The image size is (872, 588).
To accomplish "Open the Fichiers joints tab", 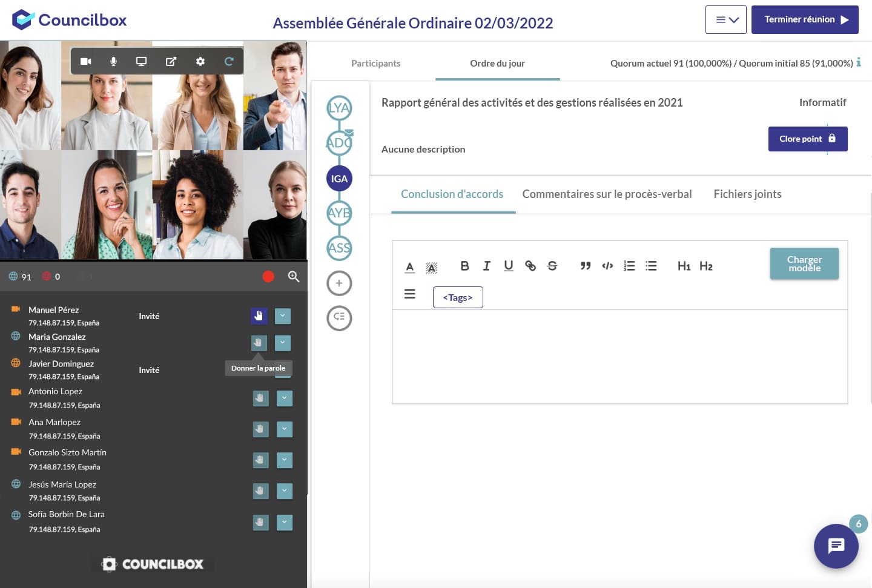I will (747, 194).
